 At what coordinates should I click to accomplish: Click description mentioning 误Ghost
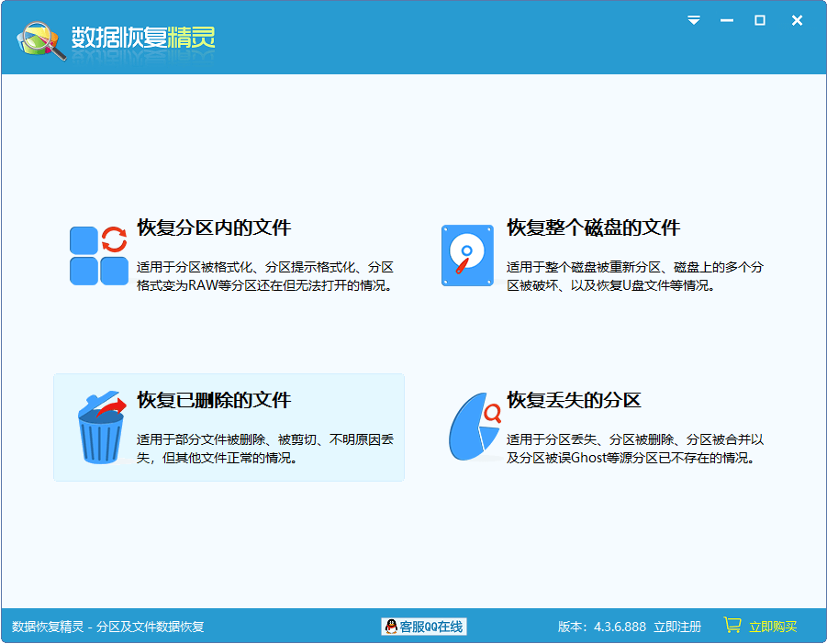click(635, 449)
